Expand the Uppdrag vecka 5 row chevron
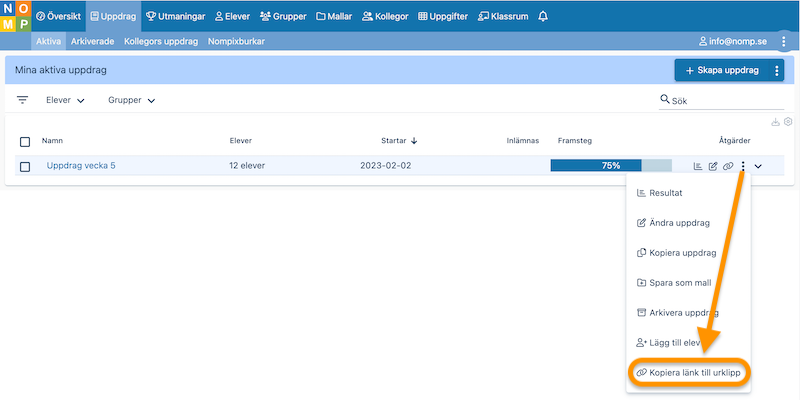Viewport: 800px width, 400px height. click(758, 166)
